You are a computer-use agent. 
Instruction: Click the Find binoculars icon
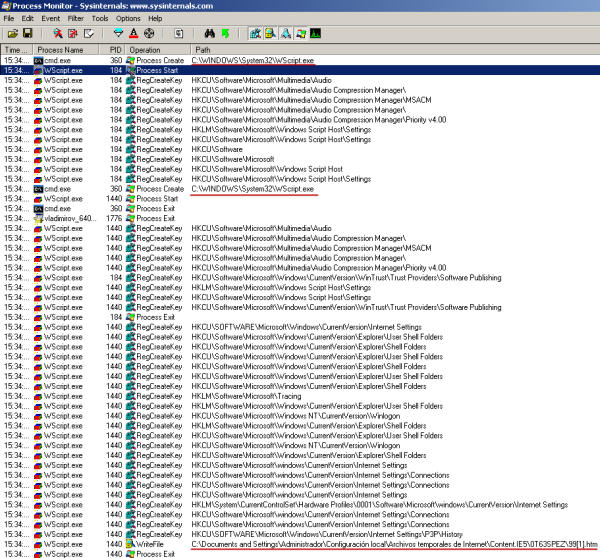click(x=209, y=34)
